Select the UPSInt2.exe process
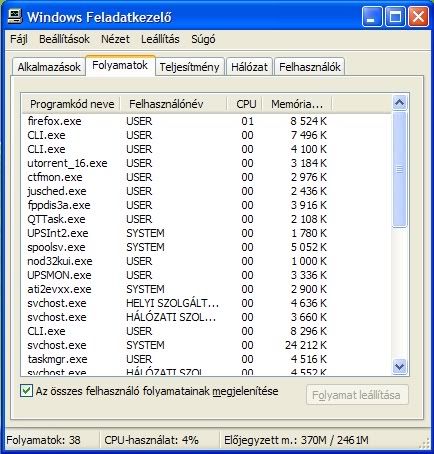434x454 pixels. pyautogui.click(x=207, y=233)
